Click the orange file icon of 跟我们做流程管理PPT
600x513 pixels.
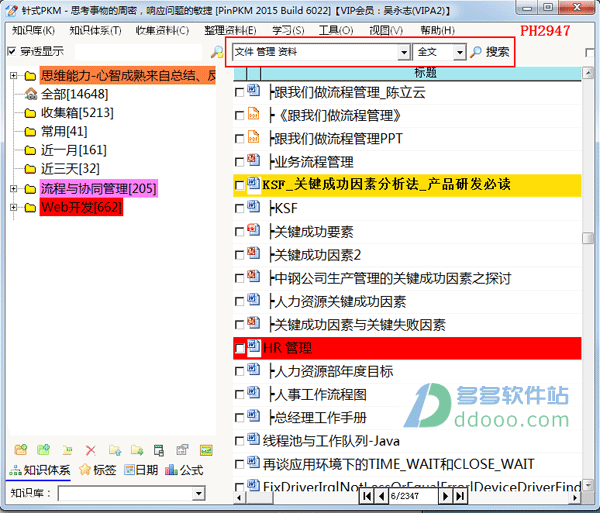point(253,137)
